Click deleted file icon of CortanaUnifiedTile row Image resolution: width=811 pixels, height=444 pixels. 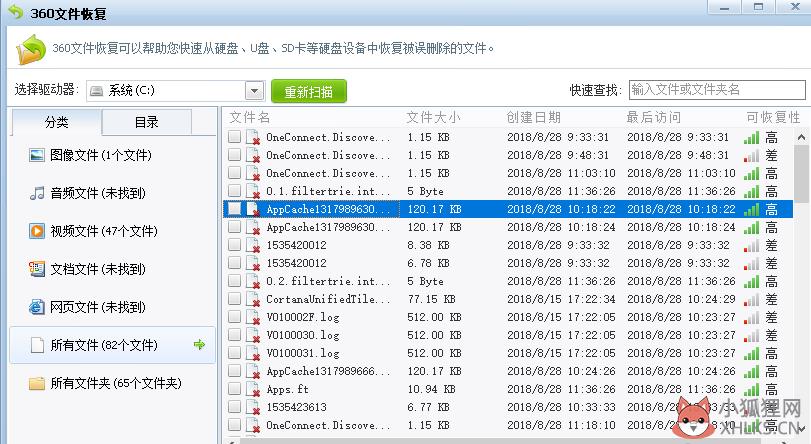[x=253, y=299]
